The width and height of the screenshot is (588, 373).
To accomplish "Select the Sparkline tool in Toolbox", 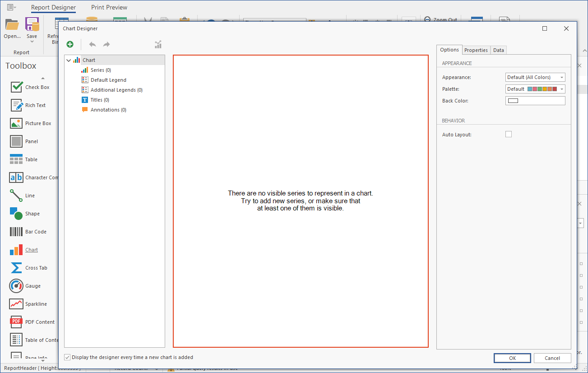I will click(16, 304).
